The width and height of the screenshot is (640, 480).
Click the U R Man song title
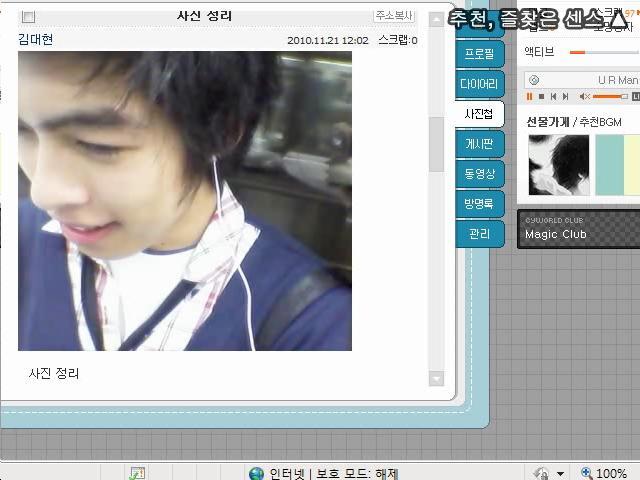click(x=618, y=80)
